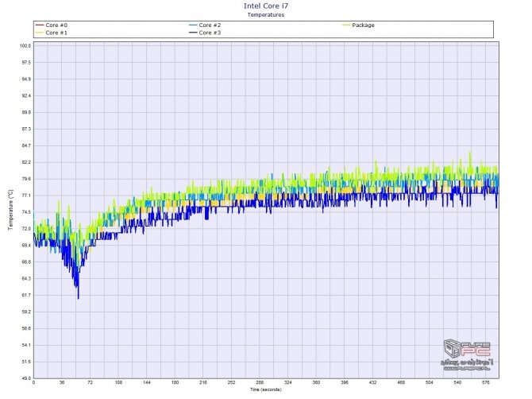Click the Core #2 legend entry
This screenshot has height=399, width=532.
205,25
